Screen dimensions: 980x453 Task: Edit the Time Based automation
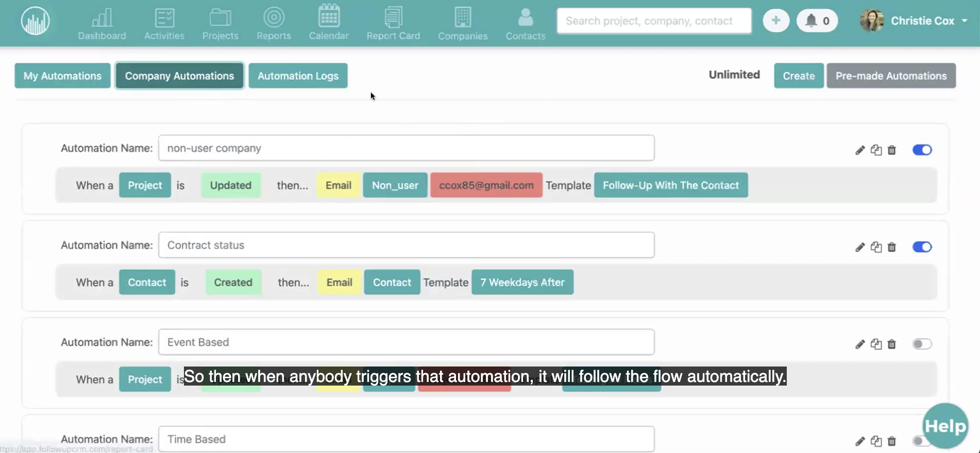tap(860, 441)
